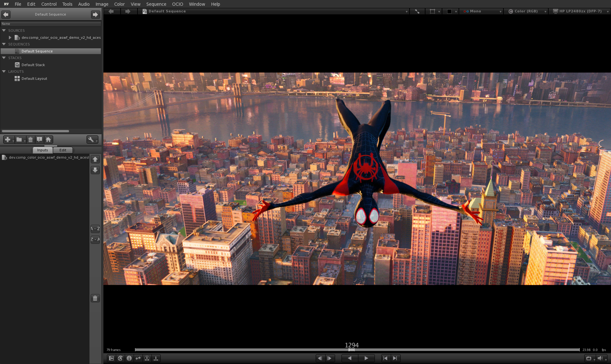Screen dimensions: 611x364
Task: Click the info speech-bubble icon
Action: tap(39, 140)
